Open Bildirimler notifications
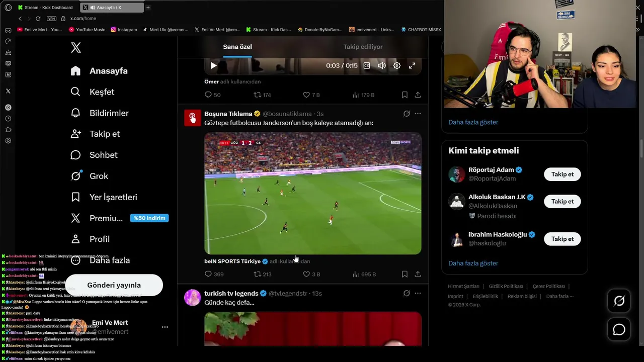 click(x=100, y=113)
